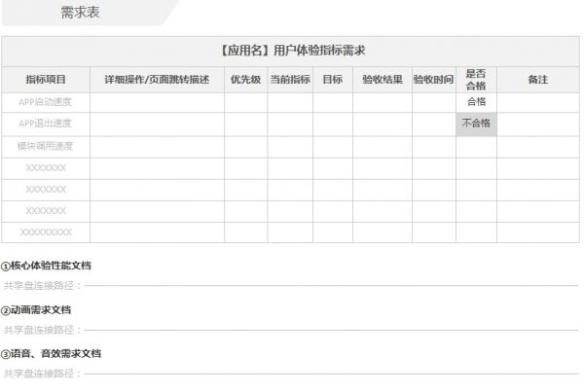Select the 模块调用速度 row cell

(x=46, y=146)
